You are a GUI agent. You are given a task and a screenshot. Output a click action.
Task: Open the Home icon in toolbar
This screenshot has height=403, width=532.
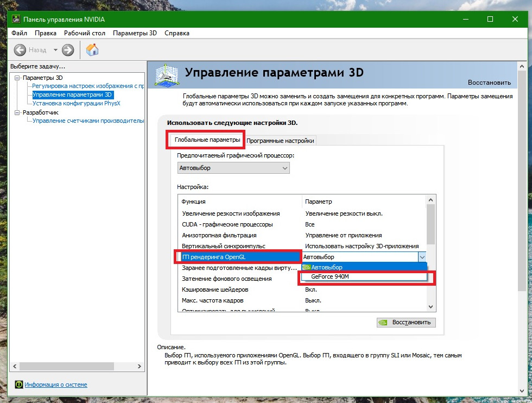(92, 50)
